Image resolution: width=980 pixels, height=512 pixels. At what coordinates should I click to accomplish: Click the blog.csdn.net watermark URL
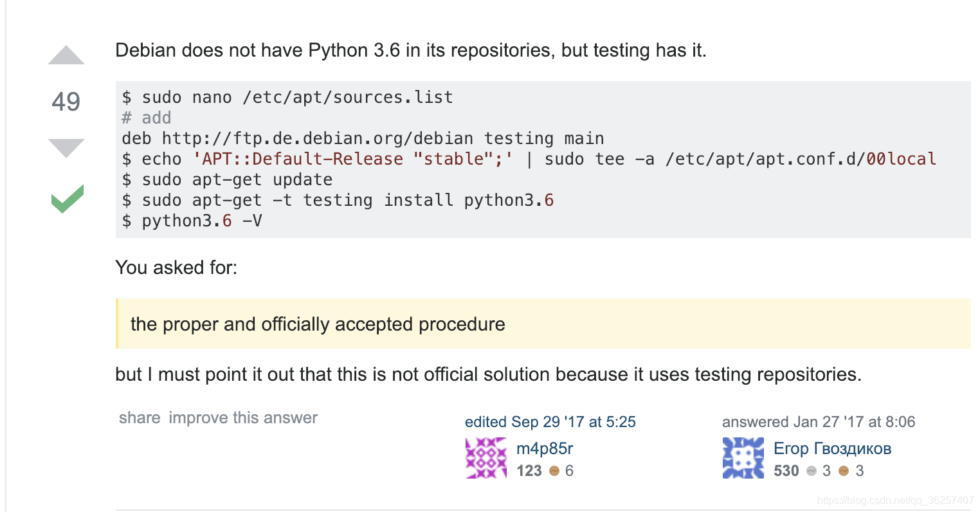click(896, 500)
